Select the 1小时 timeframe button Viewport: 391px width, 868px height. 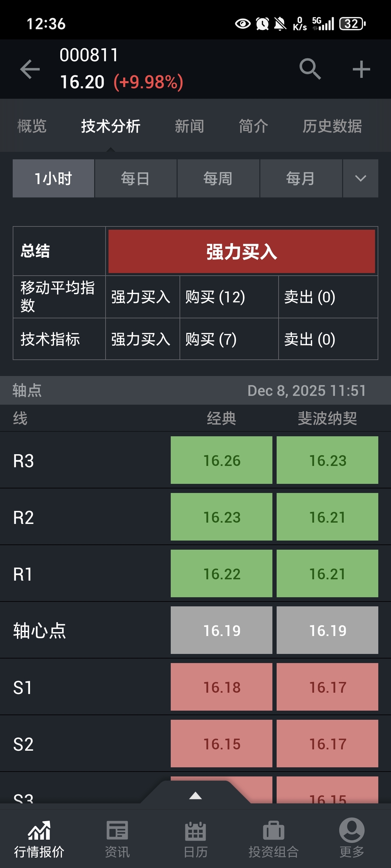point(53,178)
